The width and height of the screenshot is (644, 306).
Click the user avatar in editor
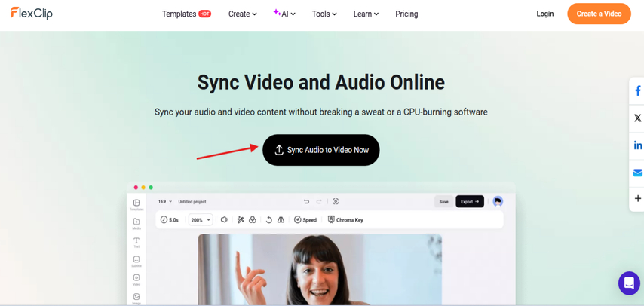pos(498,201)
